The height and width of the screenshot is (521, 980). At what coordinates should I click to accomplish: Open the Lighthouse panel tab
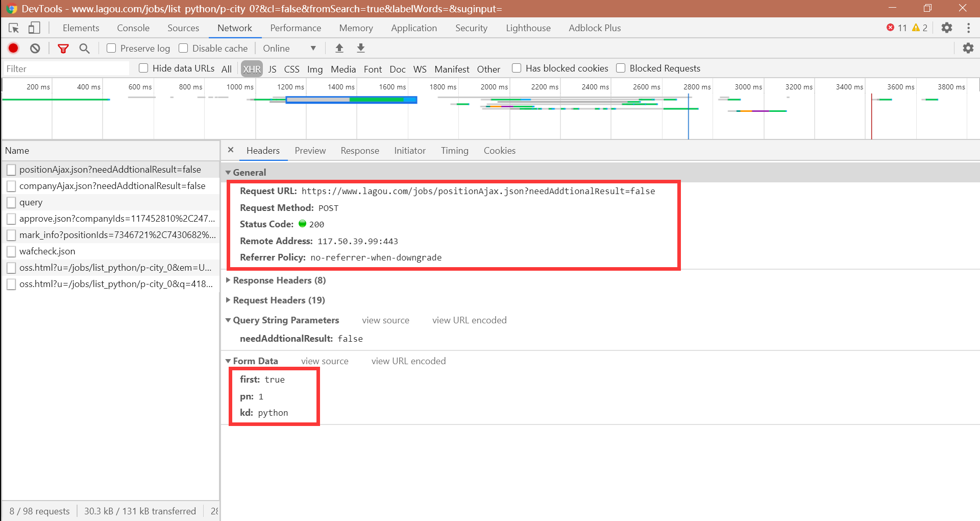528,28
